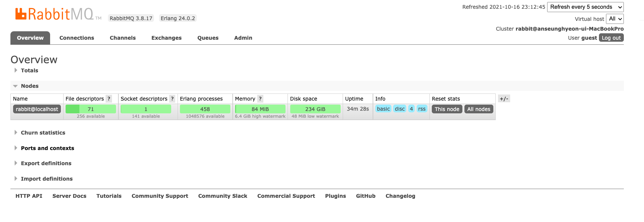Screen dimensions: 644x222
Task: Click the '256 available' text
Action: pyautogui.click(x=91, y=116)
